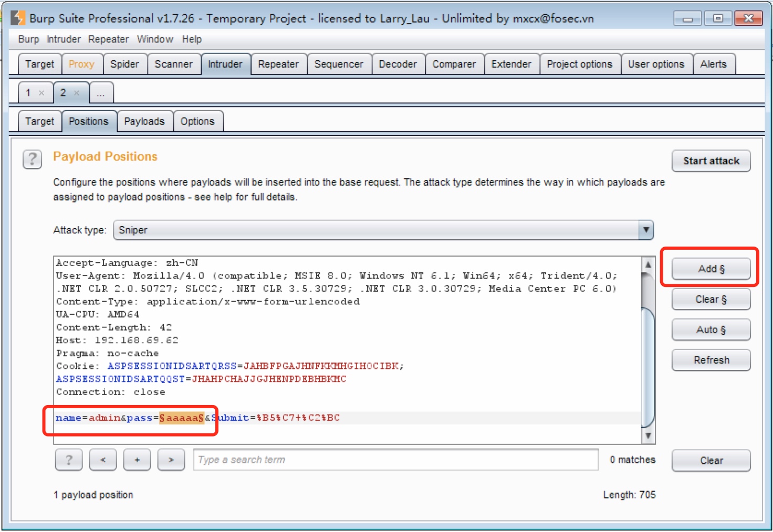Open the Help menu

(x=192, y=39)
